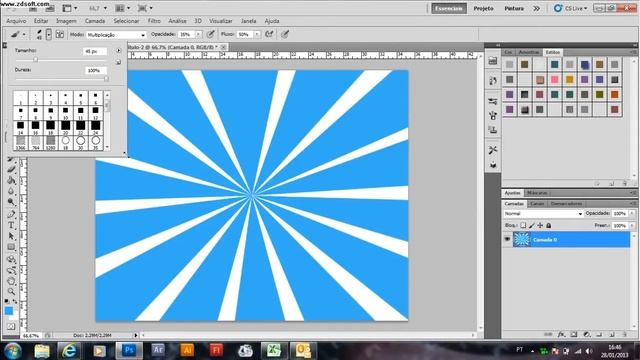
Task: Open the tool preset picker arrow
Action: coord(24,35)
